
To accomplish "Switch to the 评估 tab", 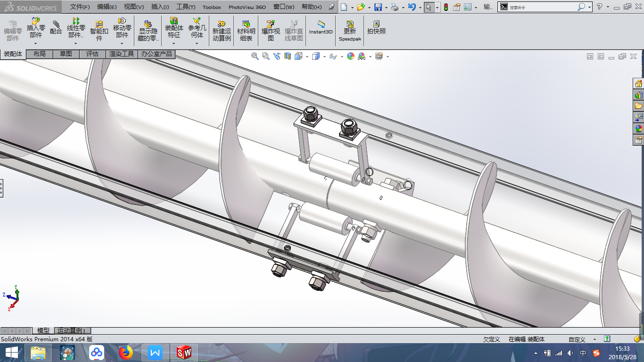I will [92, 54].
